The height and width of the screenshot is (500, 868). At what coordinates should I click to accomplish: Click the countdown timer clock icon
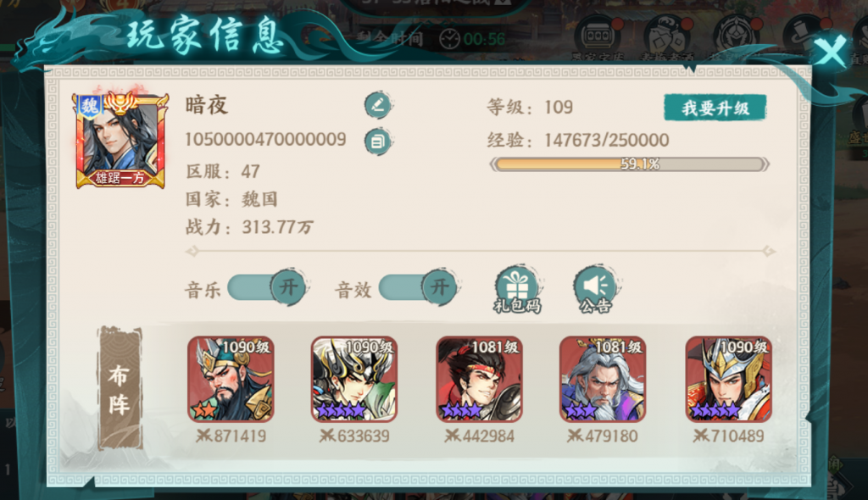click(x=449, y=39)
